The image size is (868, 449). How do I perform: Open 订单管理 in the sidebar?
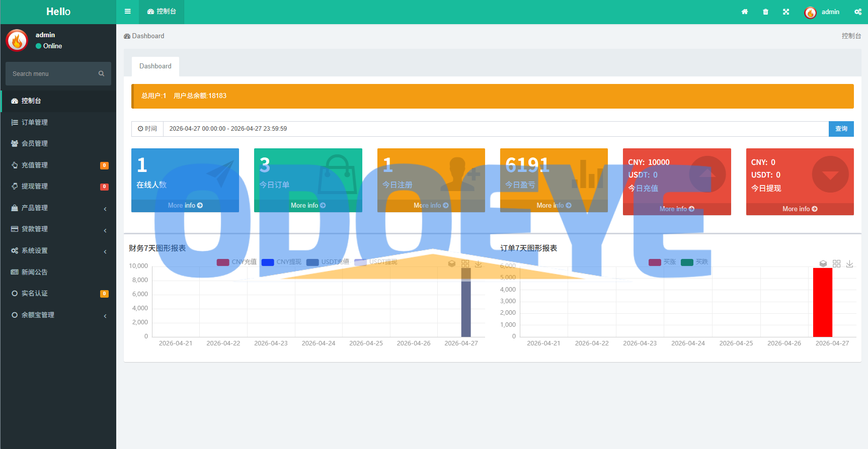pyautogui.click(x=58, y=122)
